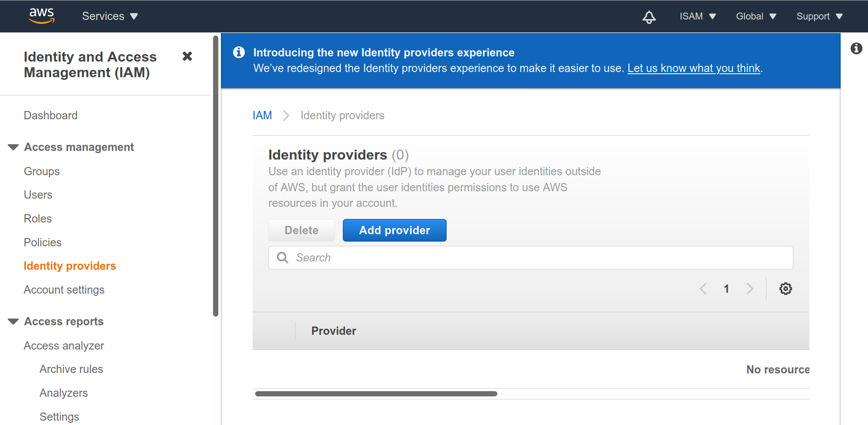Close the IAM navigation sidebar

click(187, 56)
